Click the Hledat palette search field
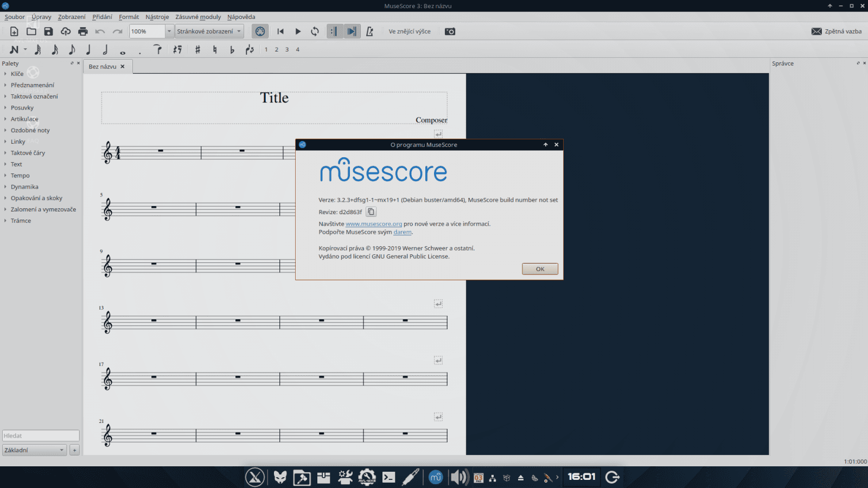The image size is (868, 488). click(41, 436)
